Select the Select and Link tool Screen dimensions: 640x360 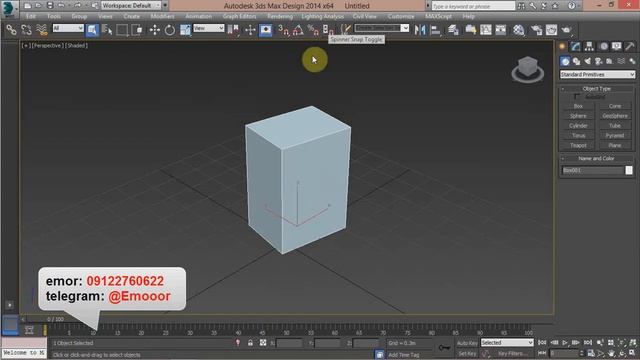[x=11, y=30]
